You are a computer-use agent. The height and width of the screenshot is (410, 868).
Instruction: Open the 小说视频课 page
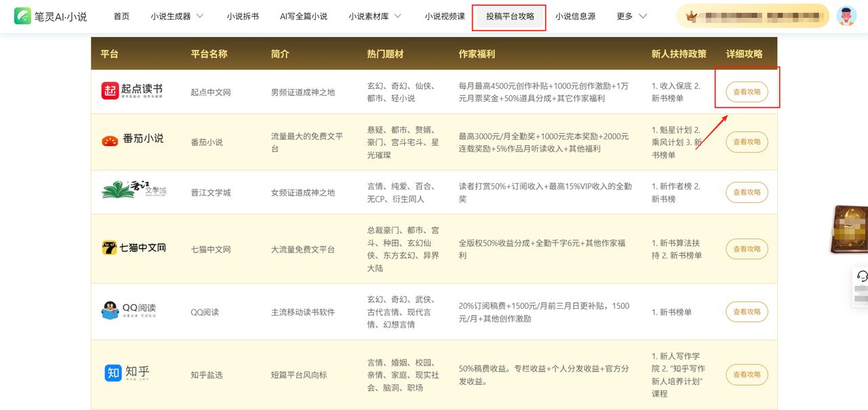click(445, 16)
